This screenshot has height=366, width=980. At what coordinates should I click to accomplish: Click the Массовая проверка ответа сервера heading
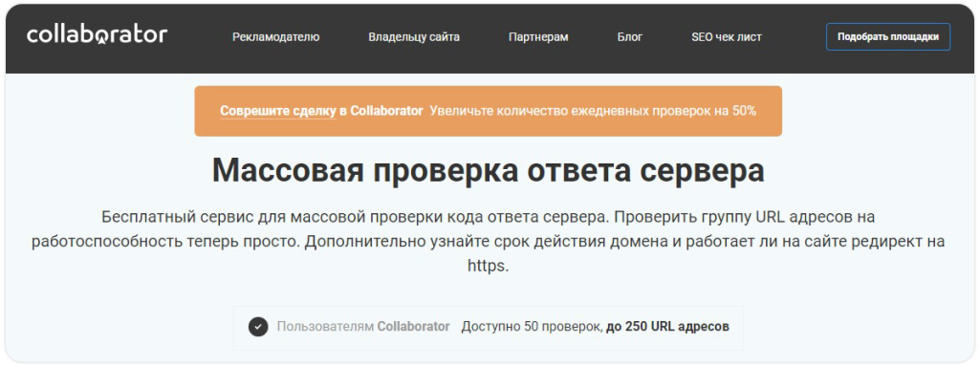pos(489,170)
